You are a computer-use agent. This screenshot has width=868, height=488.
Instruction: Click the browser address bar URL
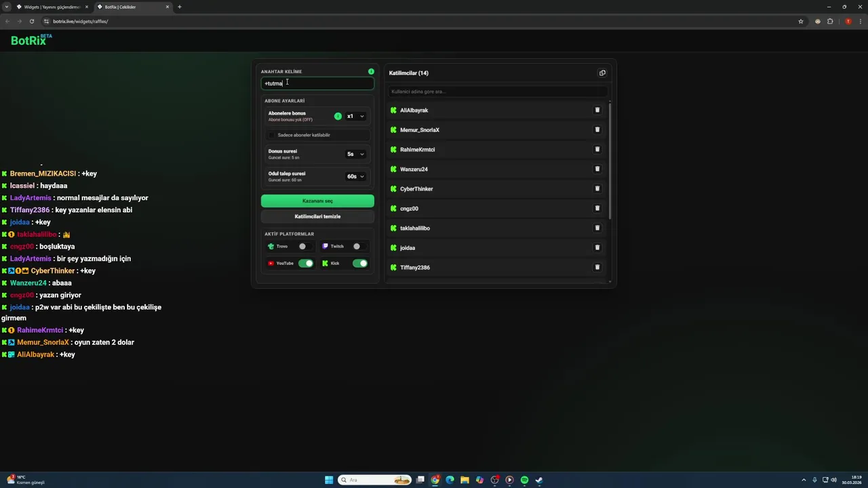click(81, 21)
